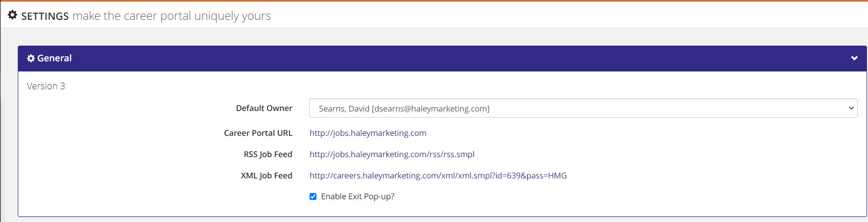Viewport: 868px width, 222px height.
Task: Uncheck the Enable Exit Pop-up checkbox
Action: point(313,197)
